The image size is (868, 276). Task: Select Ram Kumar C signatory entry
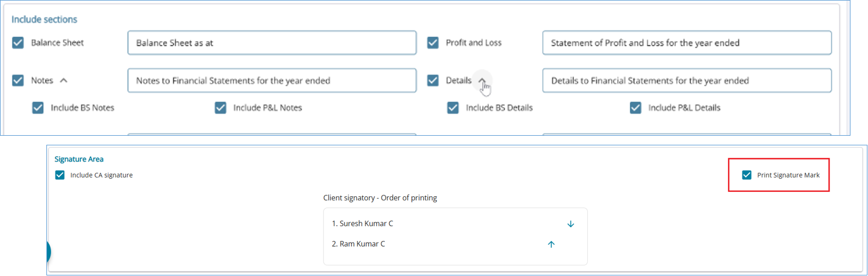[x=358, y=244]
